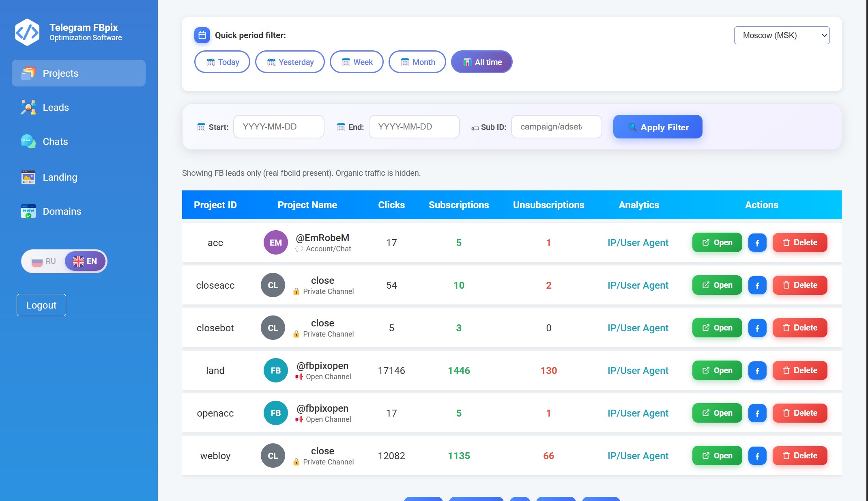Switch language to RU
Image resolution: width=868 pixels, height=501 pixels.
44,261
